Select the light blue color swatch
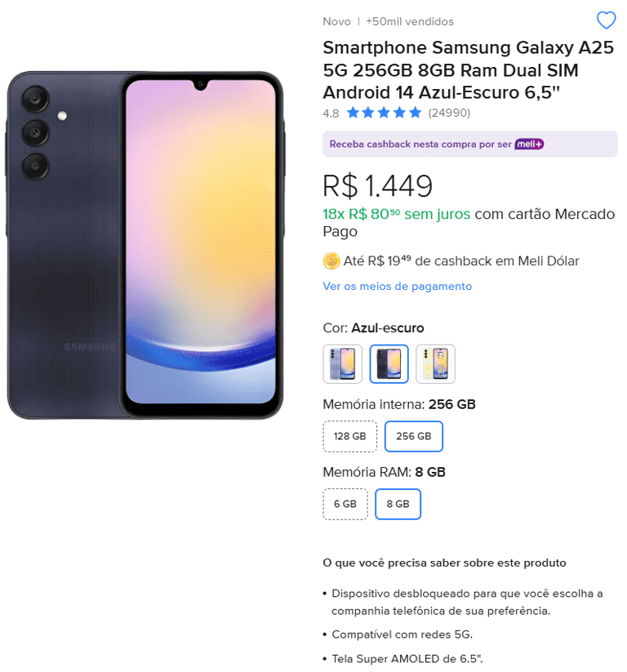This screenshot has width=627, height=672. pos(342,364)
